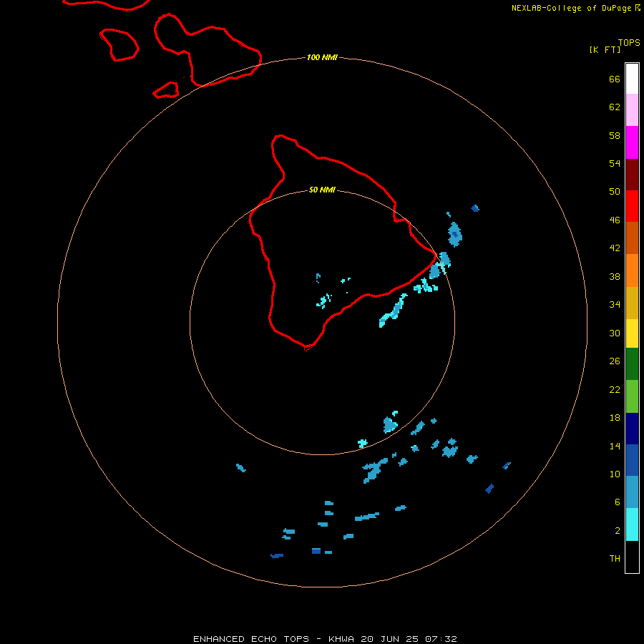Click the "54" scale value
The height and width of the screenshot is (644, 644).
point(615,163)
